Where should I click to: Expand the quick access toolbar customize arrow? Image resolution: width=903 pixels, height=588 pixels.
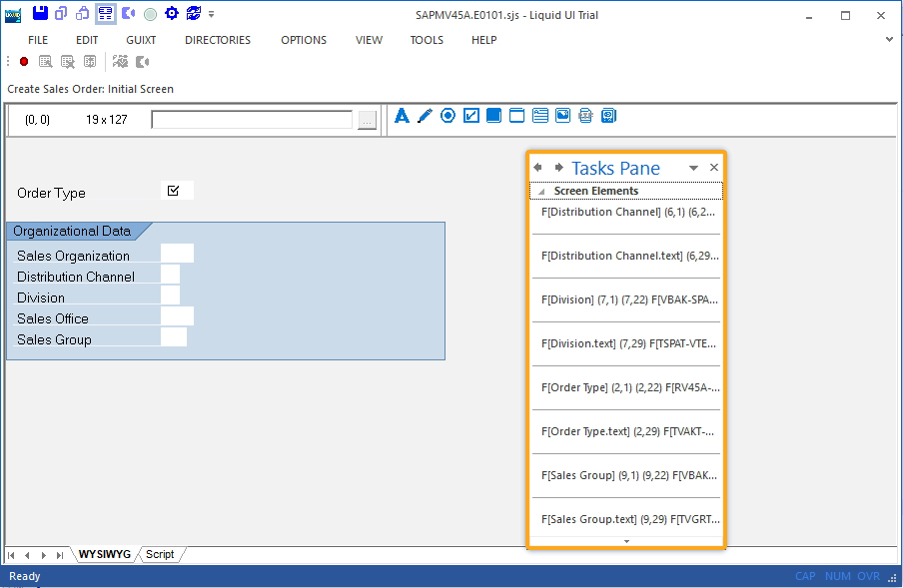coord(212,14)
